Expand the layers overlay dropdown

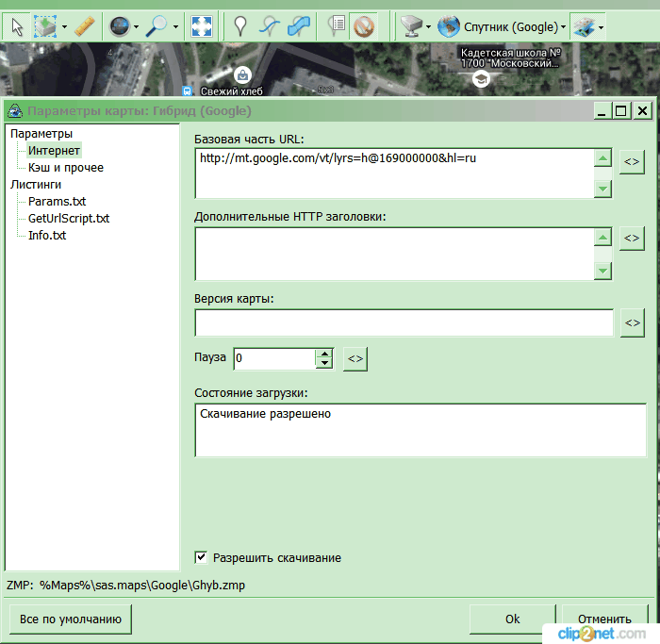pyautogui.click(x=602, y=26)
